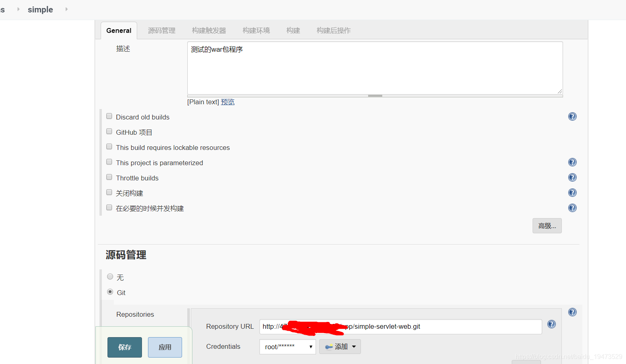Click the [Plain text] label
The image size is (626, 364).
point(203,102)
